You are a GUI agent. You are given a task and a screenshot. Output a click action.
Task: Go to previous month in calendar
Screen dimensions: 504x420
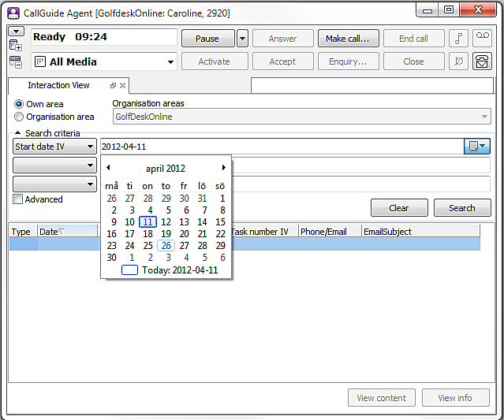tap(108, 167)
